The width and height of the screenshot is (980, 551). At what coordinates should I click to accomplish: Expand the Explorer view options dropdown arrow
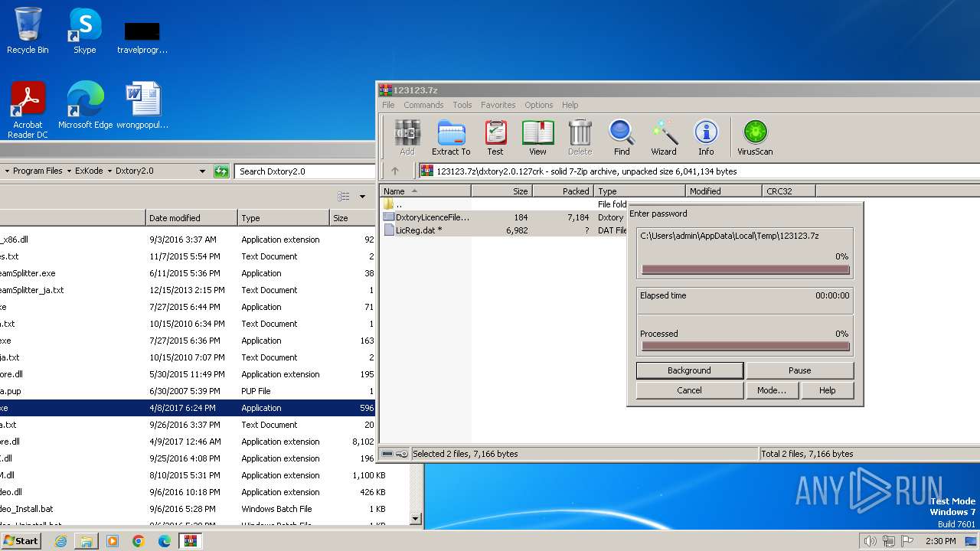point(362,197)
